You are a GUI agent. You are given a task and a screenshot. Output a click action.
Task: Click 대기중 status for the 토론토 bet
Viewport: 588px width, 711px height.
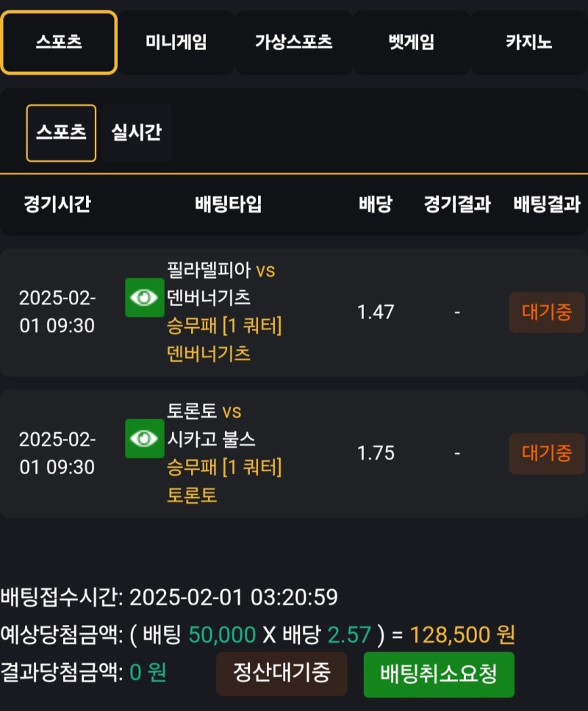pos(547,454)
